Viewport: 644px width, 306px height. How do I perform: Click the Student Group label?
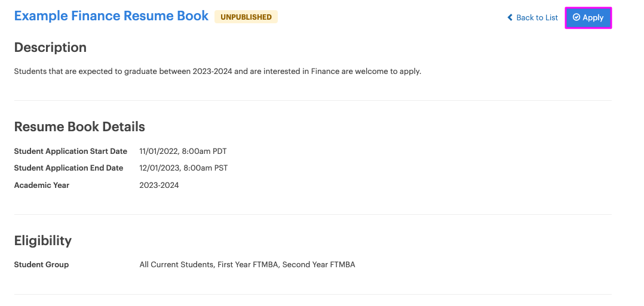click(x=41, y=265)
